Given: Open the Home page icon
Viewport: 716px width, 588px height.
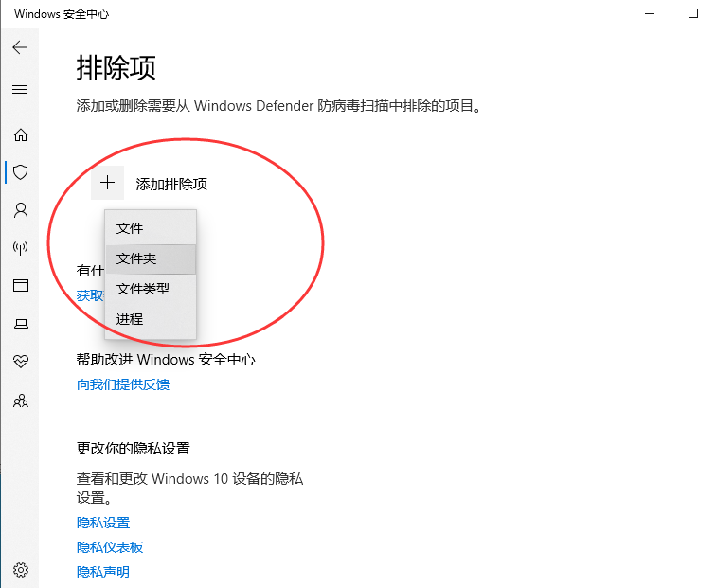Looking at the screenshot, I should pos(21,134).
